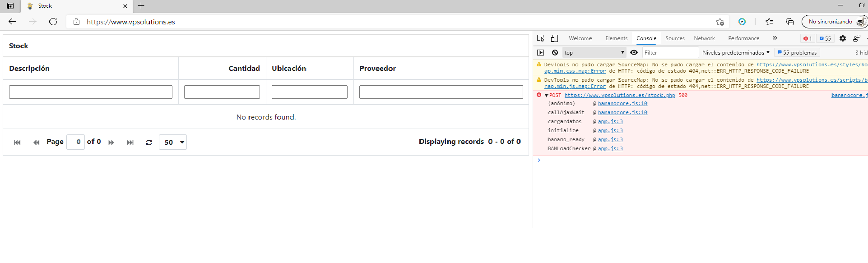Open the 50 rows-per-page dropdown
Screen dimensions: 868x263
tap(173, 142)
